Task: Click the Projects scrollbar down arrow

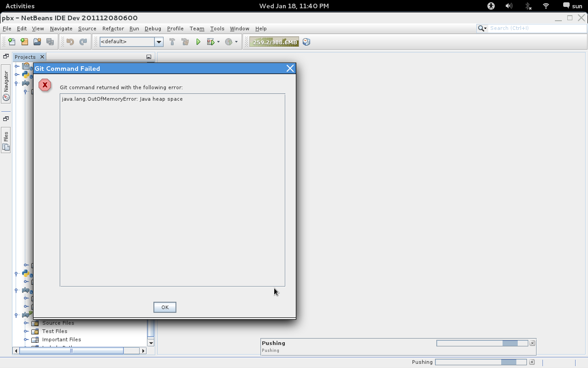Action: (x=151, y=343)
